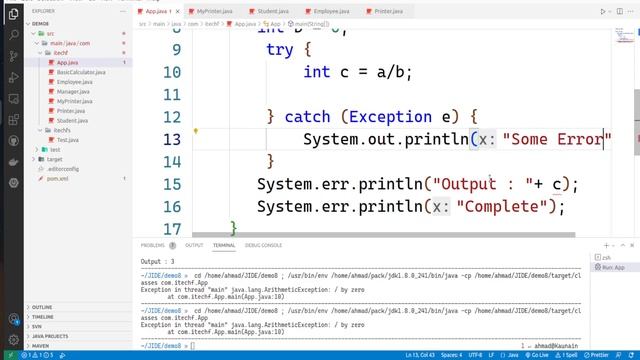Open the Run and Debug view
Image resolution: width=640 pixels, height=360 pixels.
coord(13,77)
